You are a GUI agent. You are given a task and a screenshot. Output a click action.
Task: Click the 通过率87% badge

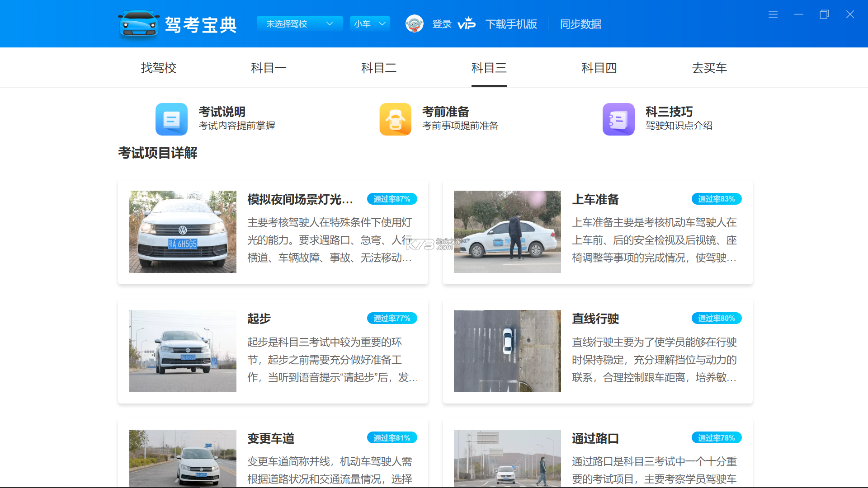(392, 199)
